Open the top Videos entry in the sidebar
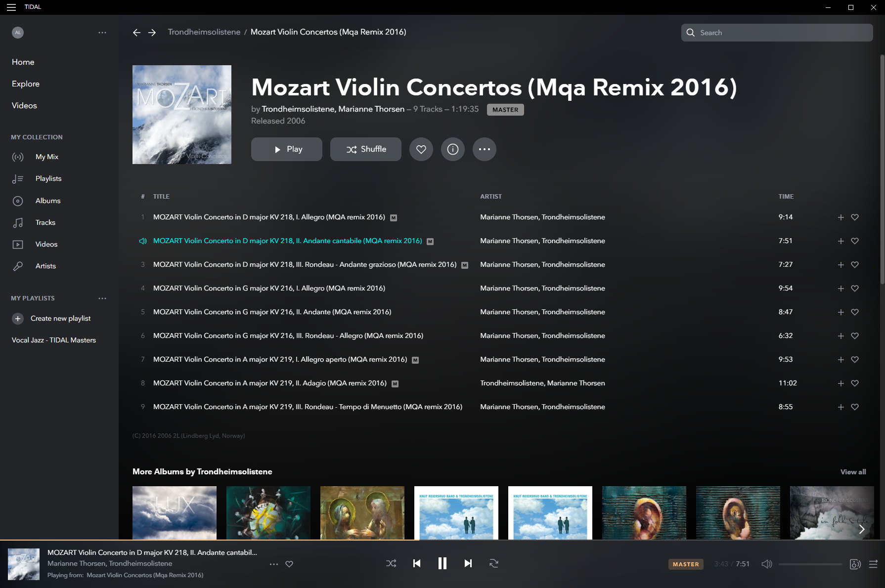Screen dimensions: 885x588 (24, 106)
